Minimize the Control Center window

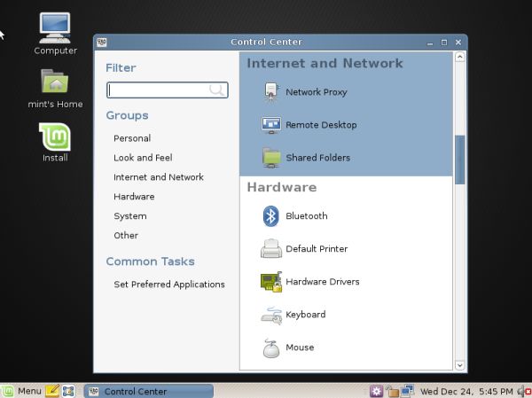(430, 43)
